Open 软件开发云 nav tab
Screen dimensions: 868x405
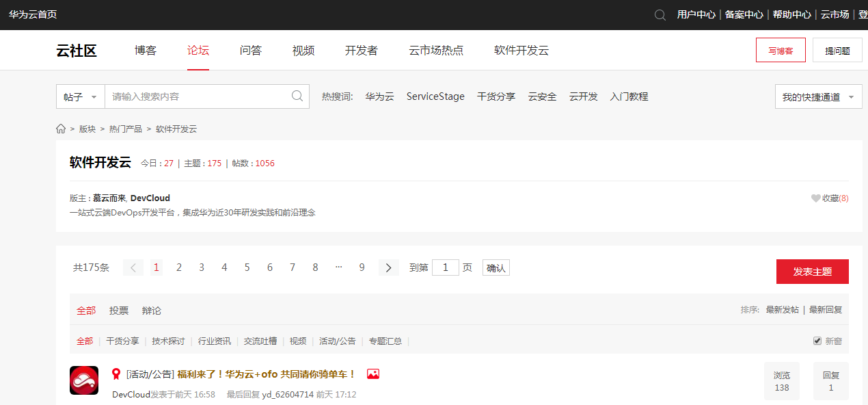click(x=521, y=50)
